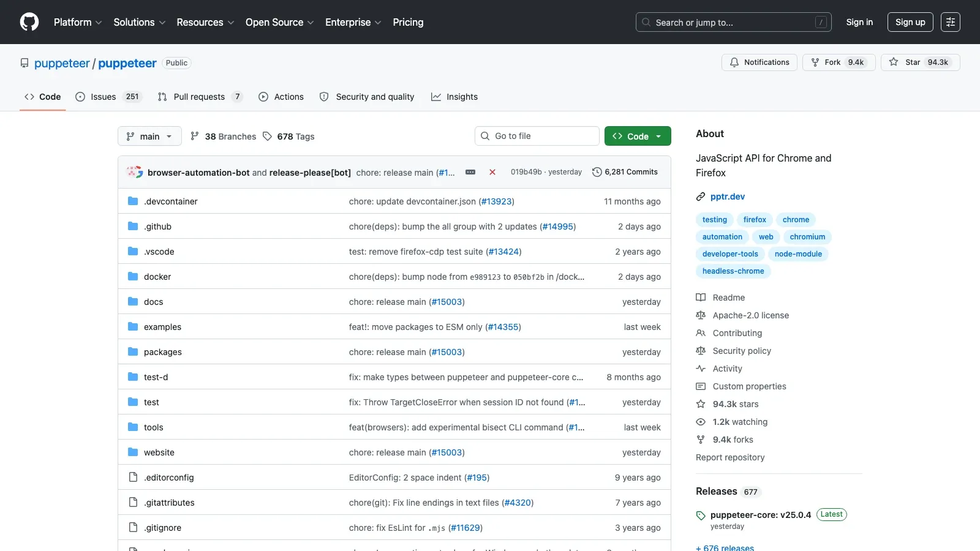
Task: Switch to the Code tab
Action: coord(43,97)
